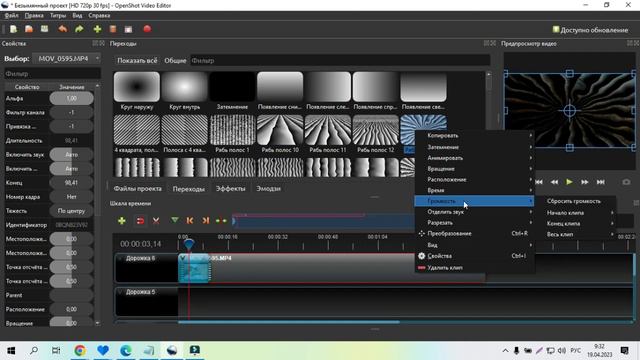Center the timeline on the playhead icon

(221, 221)
